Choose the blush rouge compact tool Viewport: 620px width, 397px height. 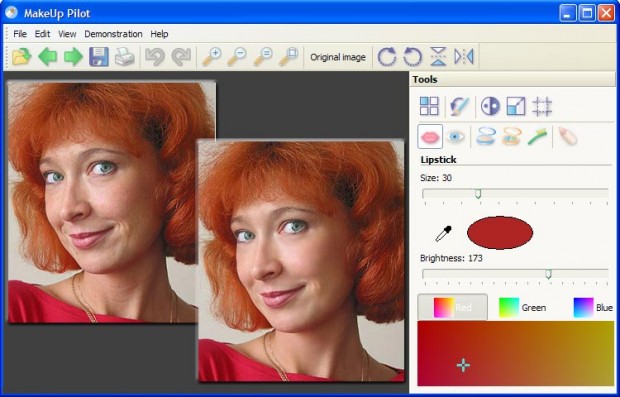tap(512, 137)
